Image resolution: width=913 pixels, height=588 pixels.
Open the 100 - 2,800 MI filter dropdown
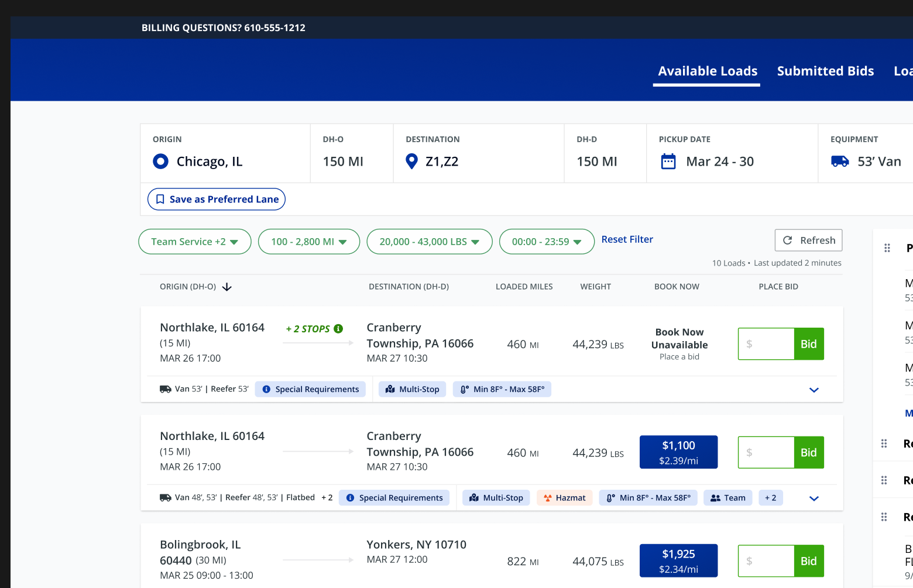pos(309,242)
